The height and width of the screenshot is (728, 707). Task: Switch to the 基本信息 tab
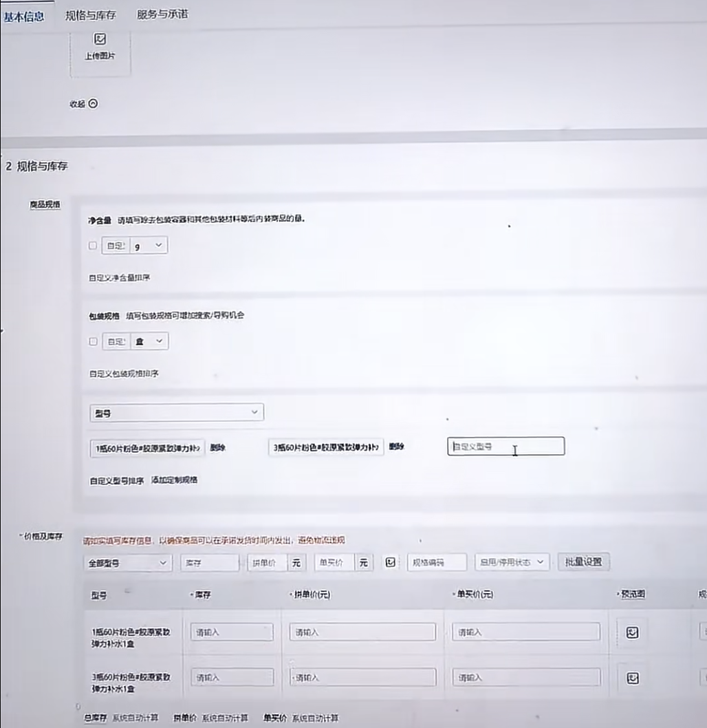pos(23,17)
